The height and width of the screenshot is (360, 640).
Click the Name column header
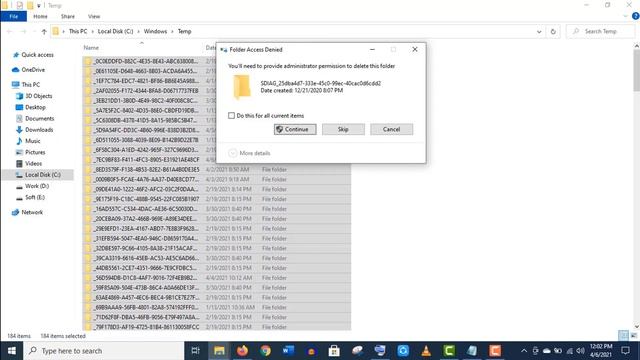[x=91, y=48]
